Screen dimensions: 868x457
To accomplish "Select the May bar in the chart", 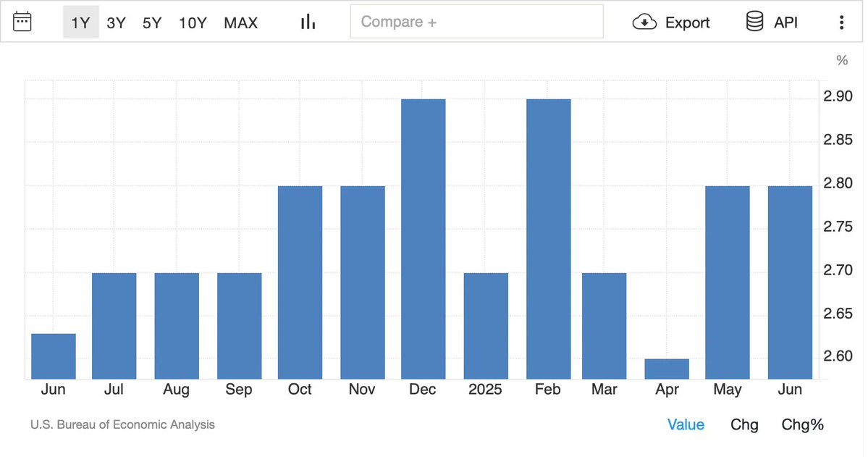I will [x=728, y=282].
